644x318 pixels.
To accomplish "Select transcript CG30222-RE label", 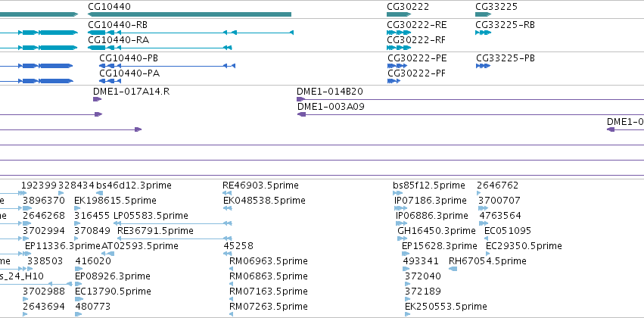I will tap(417, 25).
